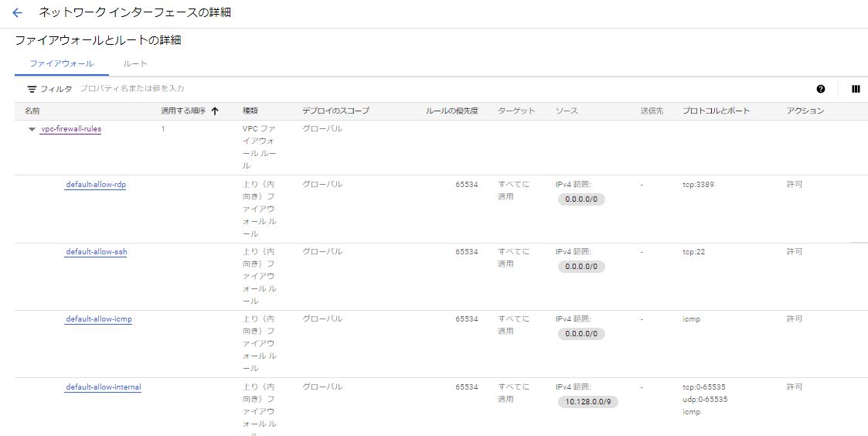Click すべてに適用 in the default-allow-ssh row
This screenshot has width=868, height=436.
tap(514, 258)
